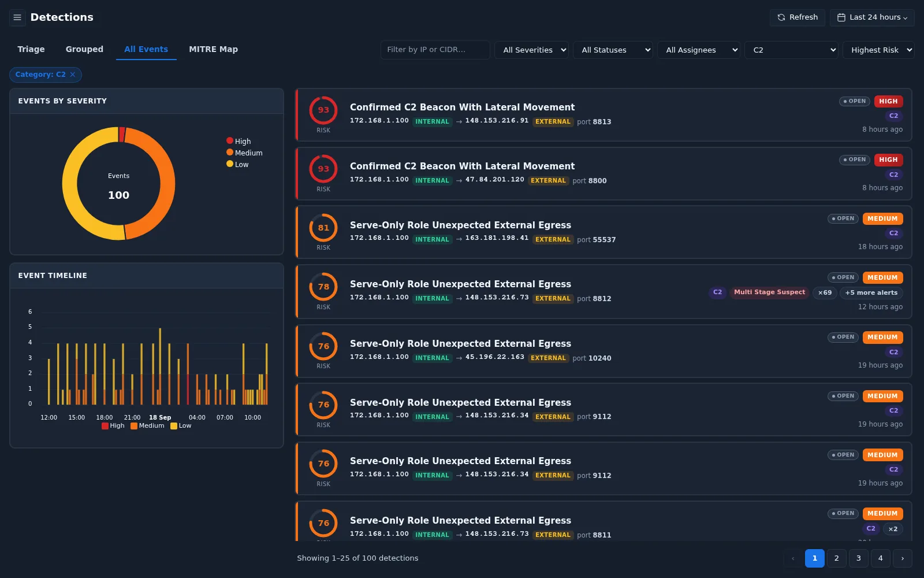Open the MITRE Map tab

214,49
